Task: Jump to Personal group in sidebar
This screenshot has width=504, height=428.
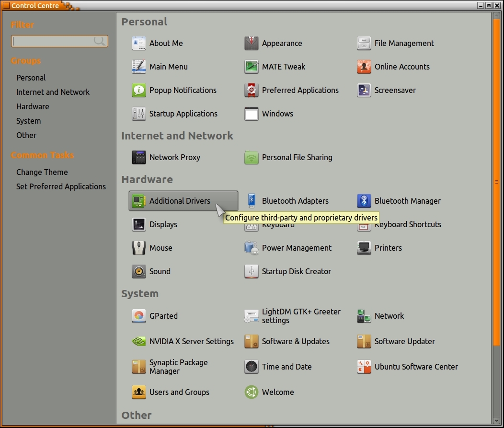Action: pyautogui.click(x=31, y=78)
